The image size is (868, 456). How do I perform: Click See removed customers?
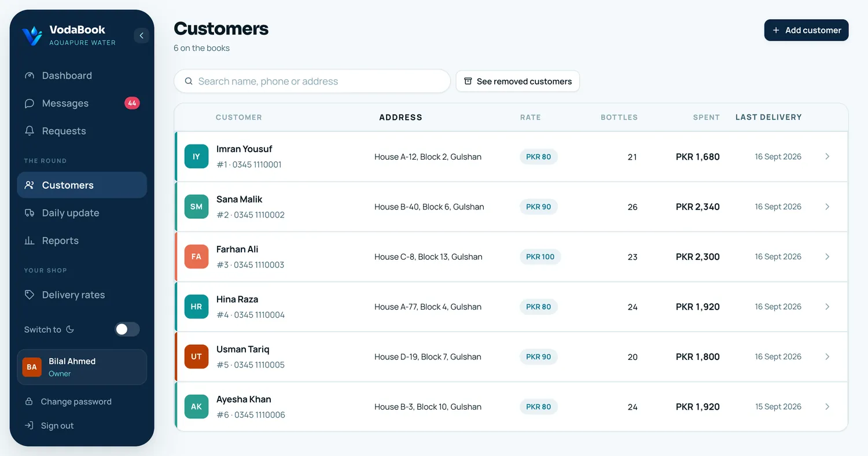pos(518,82)
